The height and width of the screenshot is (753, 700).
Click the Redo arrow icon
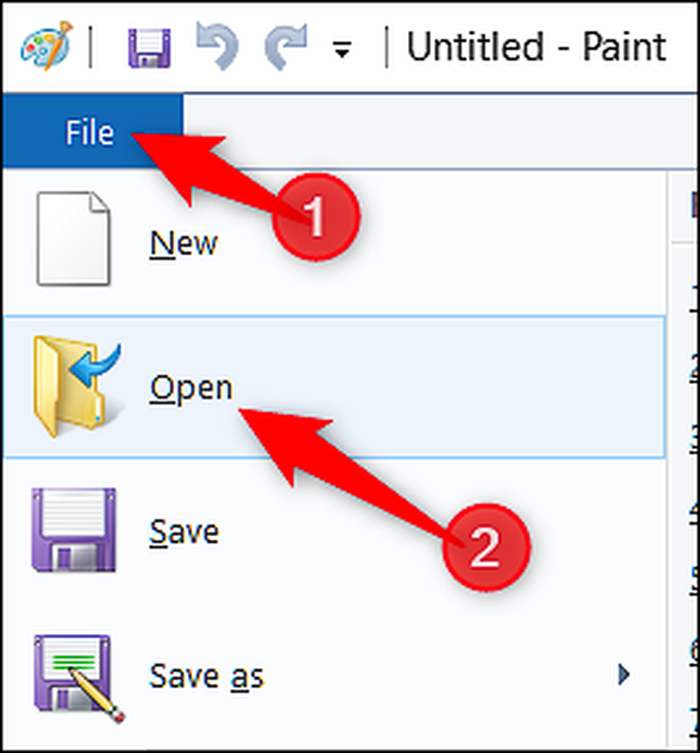click(x=286, y=47)
